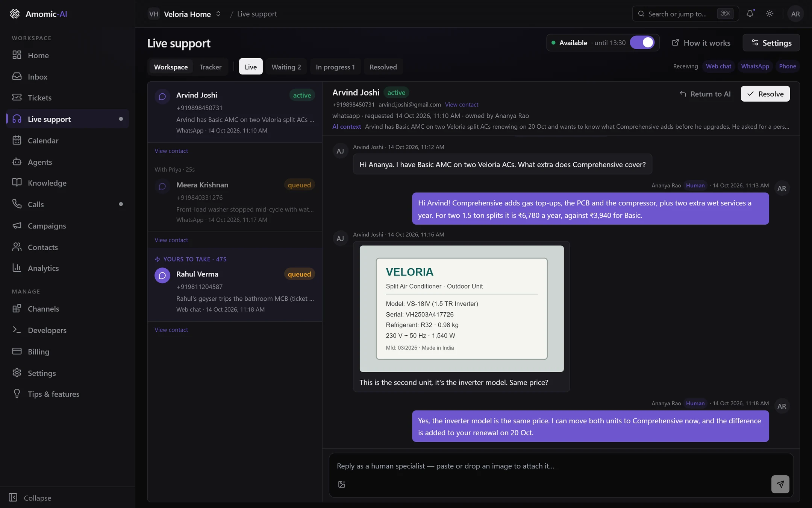Open Home in the sidebar
Viewport: 812px width, 508px height.
tap(68, 55)
